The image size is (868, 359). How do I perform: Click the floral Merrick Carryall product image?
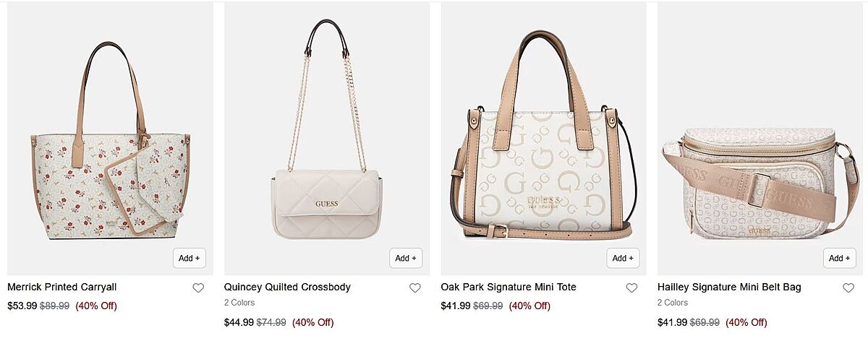point(110,144)
